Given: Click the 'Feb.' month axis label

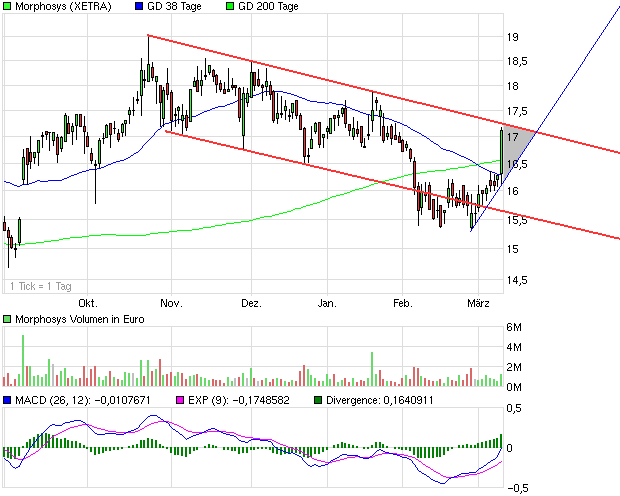Looking at the screenshot, I should click(x=403, y=303).
